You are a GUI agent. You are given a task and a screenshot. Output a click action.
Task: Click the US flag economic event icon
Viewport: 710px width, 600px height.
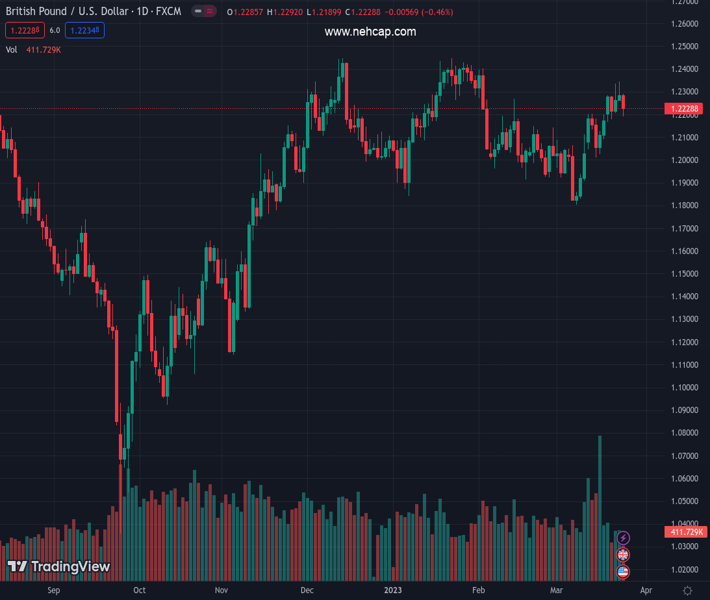pos(623,572)
